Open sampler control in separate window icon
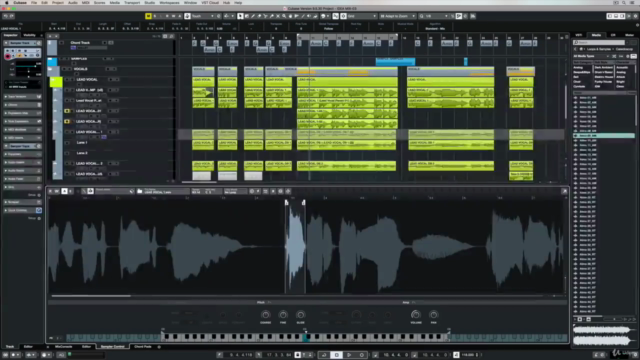Screen dimensions: 640x360 (564, 191)
